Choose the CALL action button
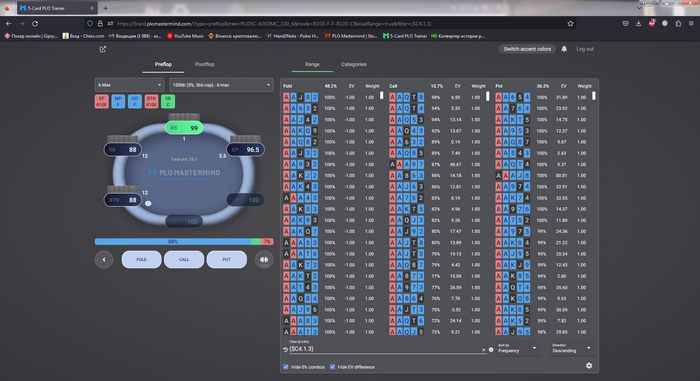700x381 pixels. [x=184, y=260]
